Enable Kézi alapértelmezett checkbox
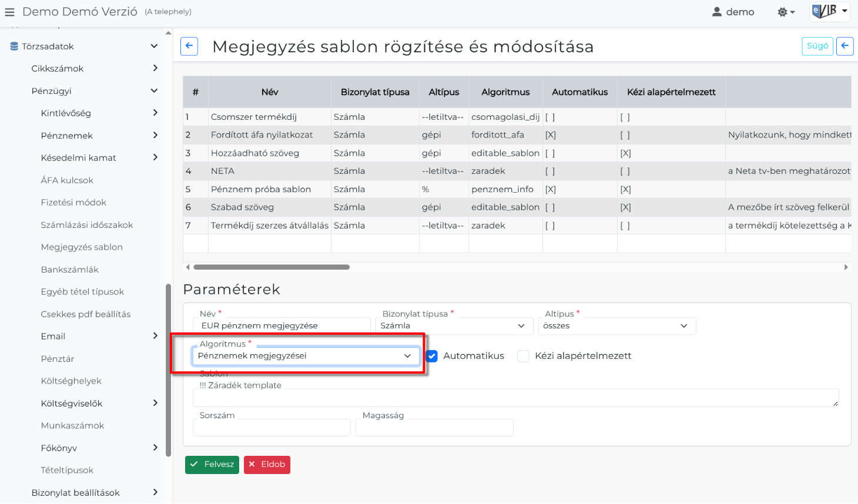This screenshot has height=504, width=858. tap(523, 356)
